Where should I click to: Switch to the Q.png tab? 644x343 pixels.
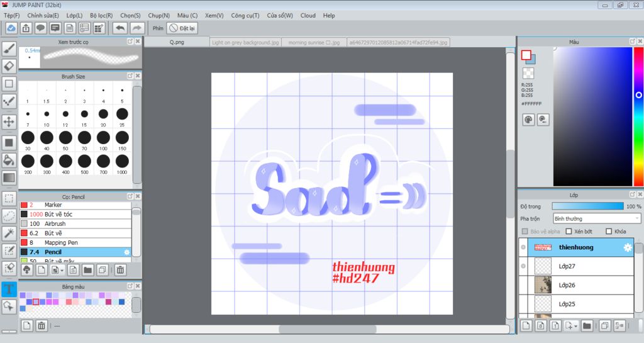(x=177, y=42)
